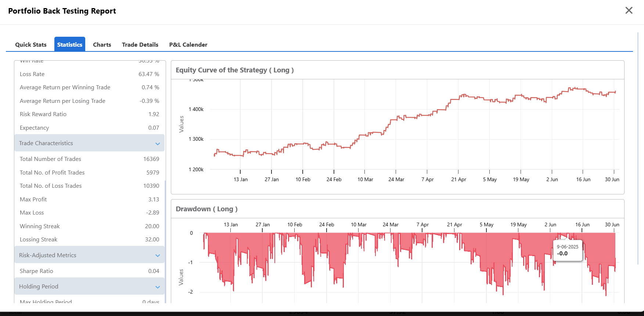Viewport: 644px width, 316px height.
Task: Click the statistics panel vertical scrollbar
Action: 165,241
